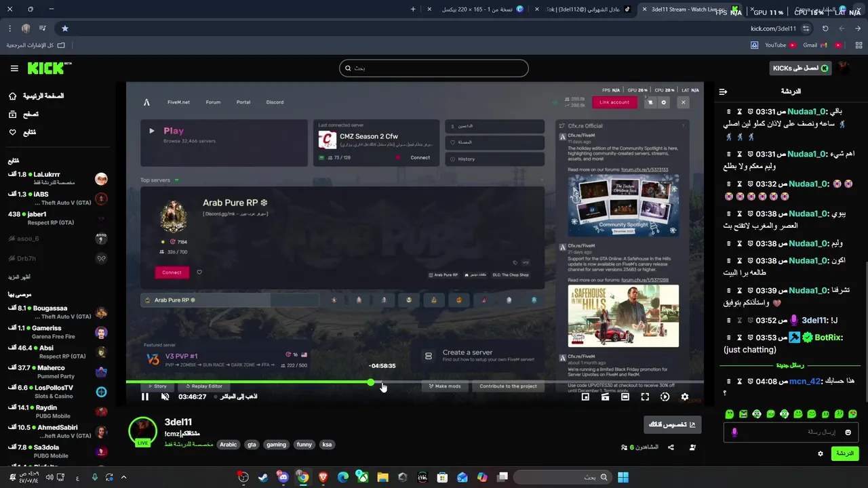The image size is (868, 488).
Task: Select the gta stream tag
Action: click(252, 445)
